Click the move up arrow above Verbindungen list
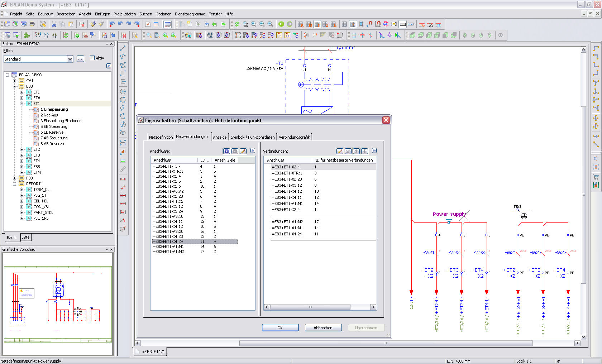 [x=356, y=151]
